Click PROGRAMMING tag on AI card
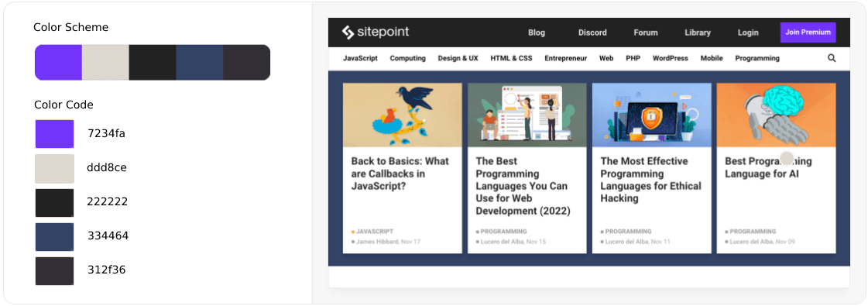 click(753, 232)
